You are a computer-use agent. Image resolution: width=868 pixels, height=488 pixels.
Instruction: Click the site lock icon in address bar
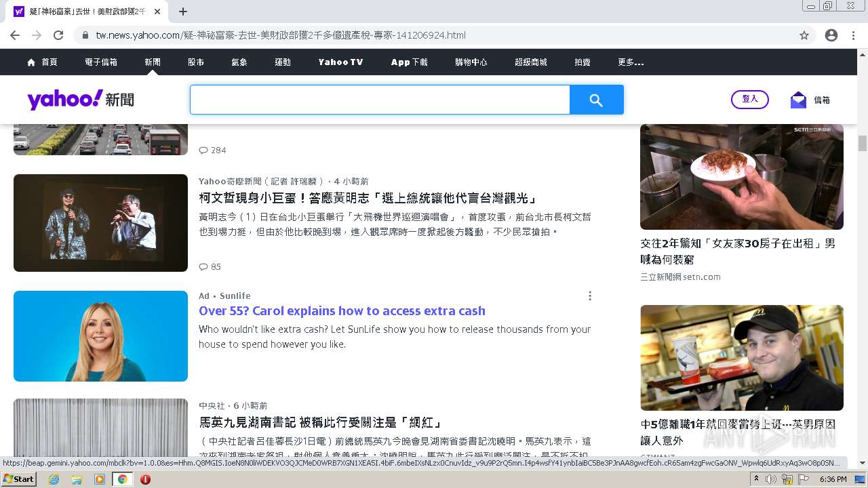pos(85,35)
